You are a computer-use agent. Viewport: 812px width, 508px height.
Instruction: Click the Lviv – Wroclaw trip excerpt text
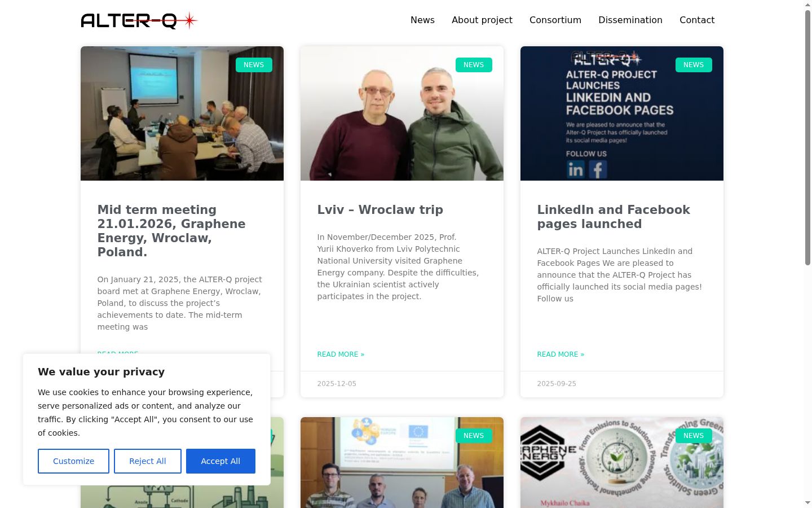click(398, 267)
